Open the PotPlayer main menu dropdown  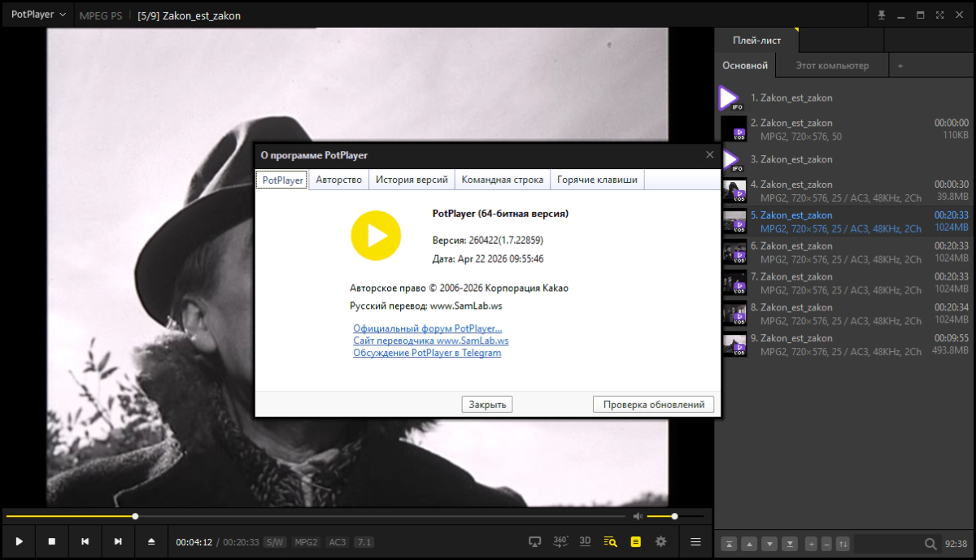click(x=38, y=15)
